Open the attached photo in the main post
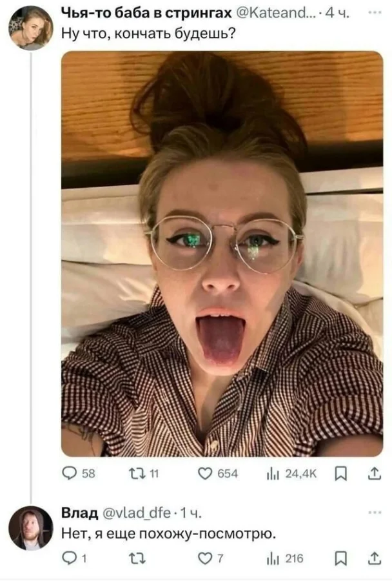The image size is (392, 581). (222, 254)
